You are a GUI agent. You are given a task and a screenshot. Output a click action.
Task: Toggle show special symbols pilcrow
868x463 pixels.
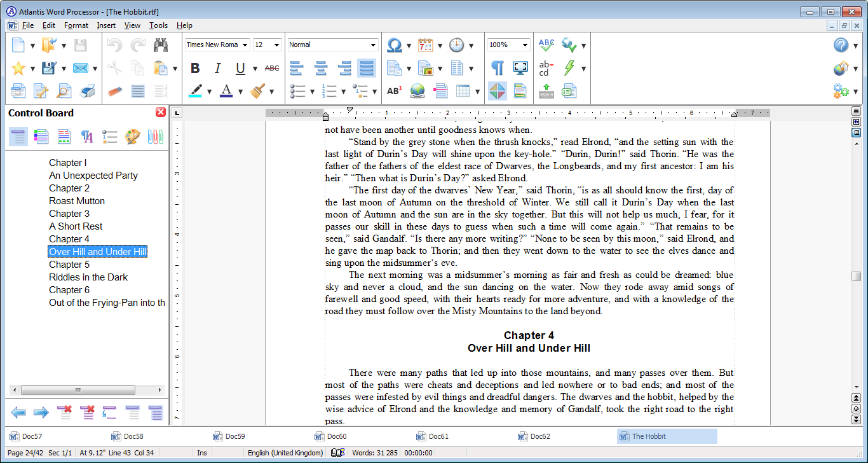click(x=498, y=68)
